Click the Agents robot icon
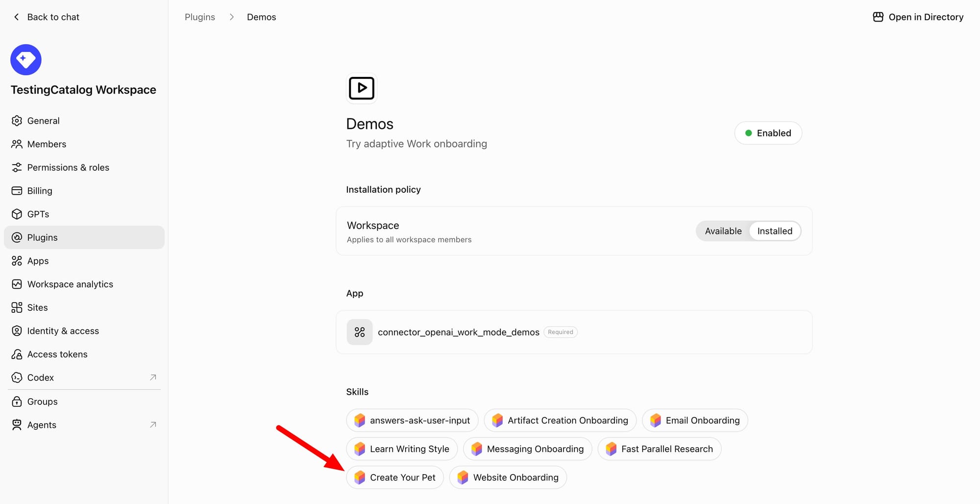The width and height of the screenshot is (980, 504). click(x=17, y=425)
